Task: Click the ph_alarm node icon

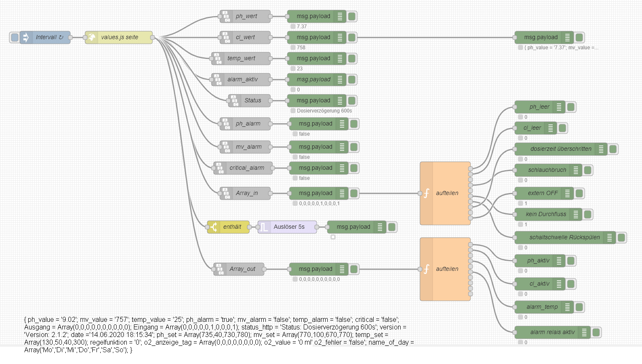Action: pyautogui.click(x=226, y=124)
